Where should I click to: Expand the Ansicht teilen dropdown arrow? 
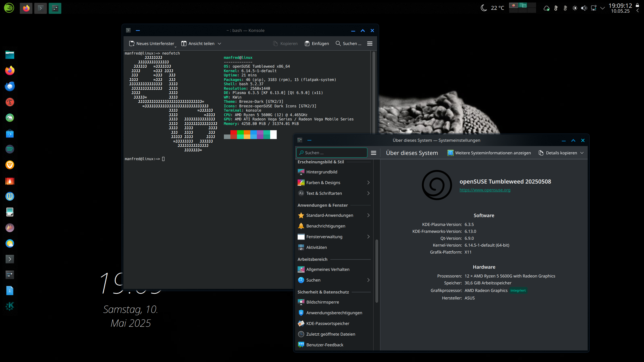pyautogui.click(x=219, y=43)
